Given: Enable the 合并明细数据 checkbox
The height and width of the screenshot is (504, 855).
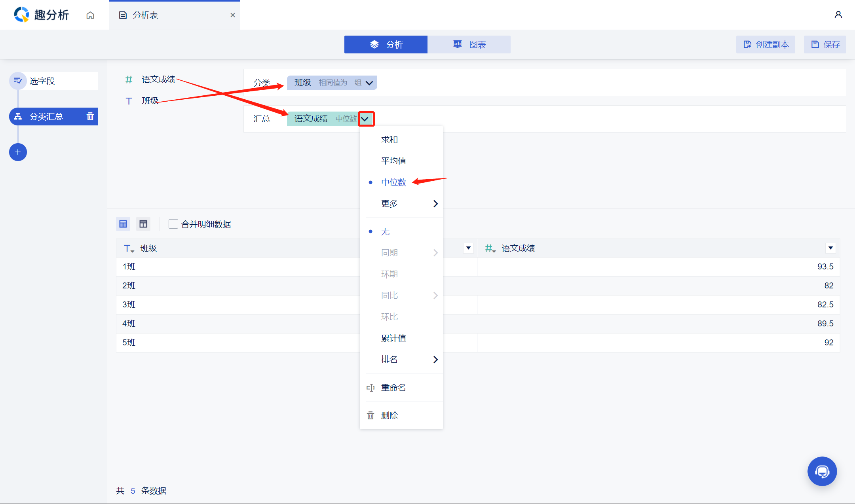Looking at the screenshot, I should click(173, 224).
